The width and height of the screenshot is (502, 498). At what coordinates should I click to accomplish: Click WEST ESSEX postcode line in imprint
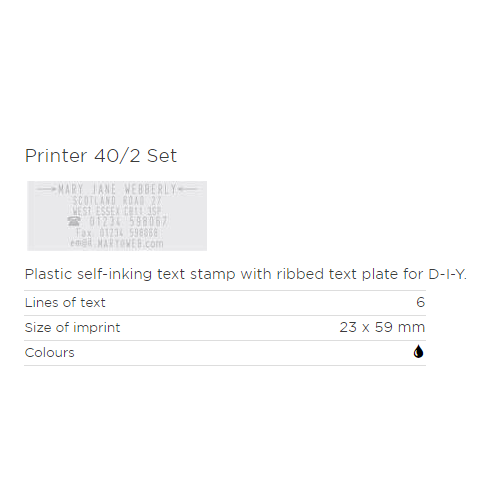117,211
